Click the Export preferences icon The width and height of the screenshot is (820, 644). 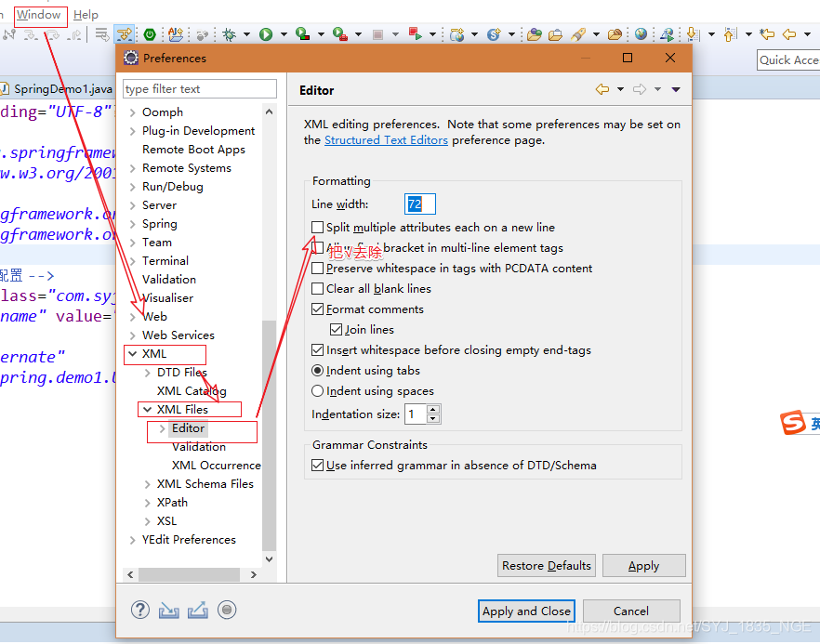point(198,610)
